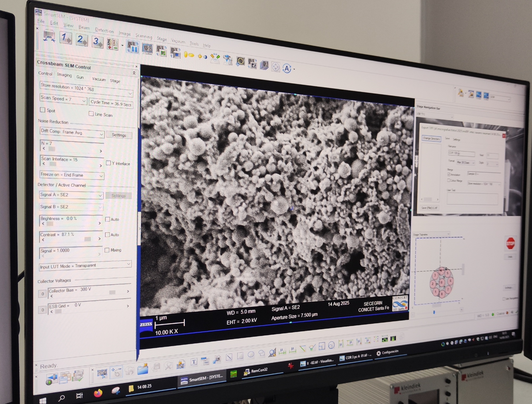Select the text annotation T tool
This screenshot has width=532, height=404.
(194, 361)
